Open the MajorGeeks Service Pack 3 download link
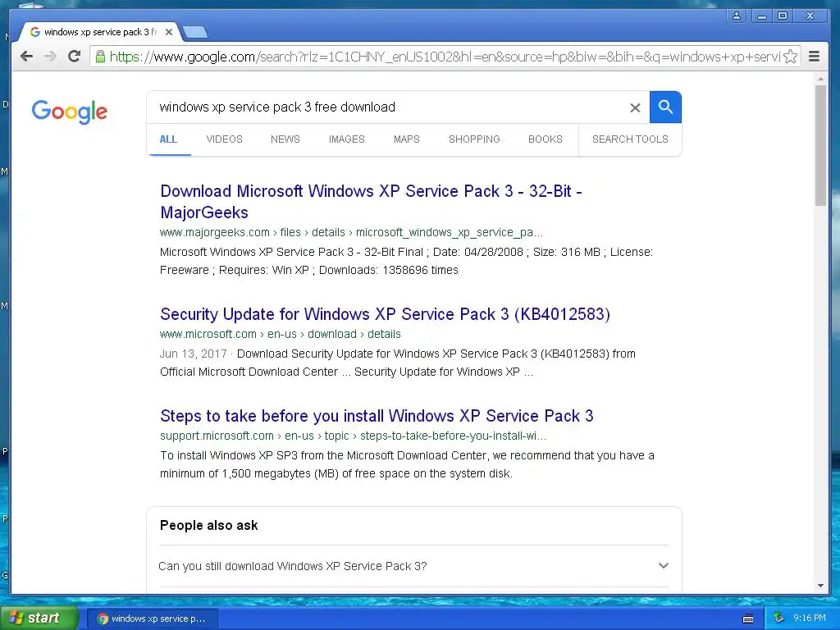 tap(371, 202)
